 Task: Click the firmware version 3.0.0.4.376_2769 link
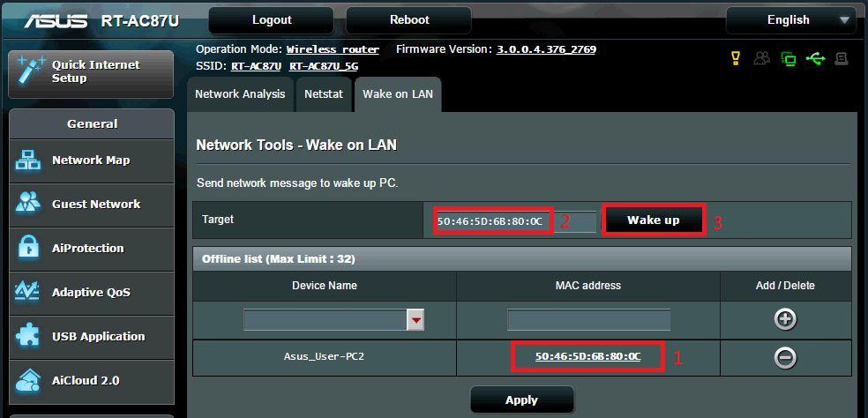[x=546, y=49]
